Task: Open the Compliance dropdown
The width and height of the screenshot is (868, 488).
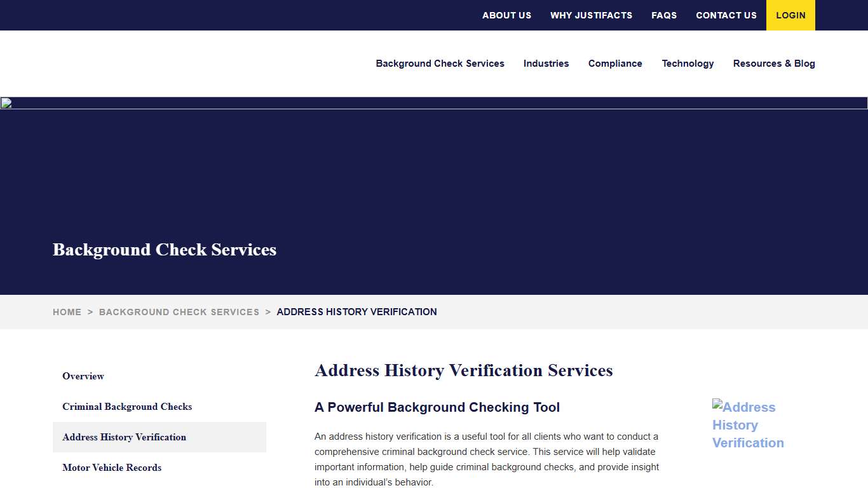Action: 614,64
